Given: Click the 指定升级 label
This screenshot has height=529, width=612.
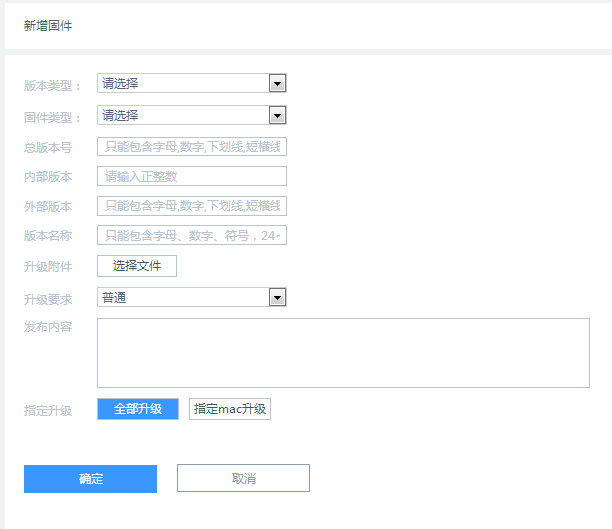Looking at the screenshot, I should click(48, 411).
